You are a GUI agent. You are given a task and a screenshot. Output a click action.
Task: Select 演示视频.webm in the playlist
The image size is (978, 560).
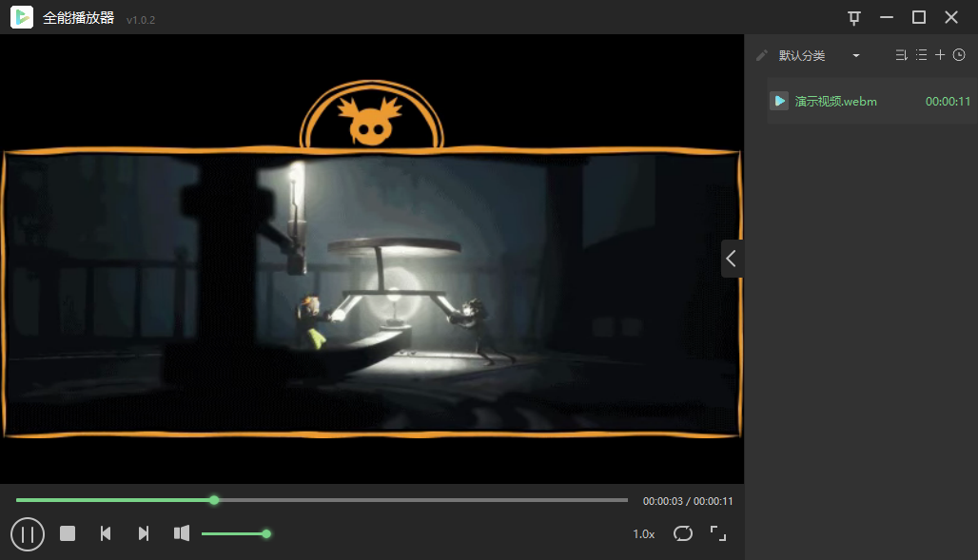[x=835, y=101]
